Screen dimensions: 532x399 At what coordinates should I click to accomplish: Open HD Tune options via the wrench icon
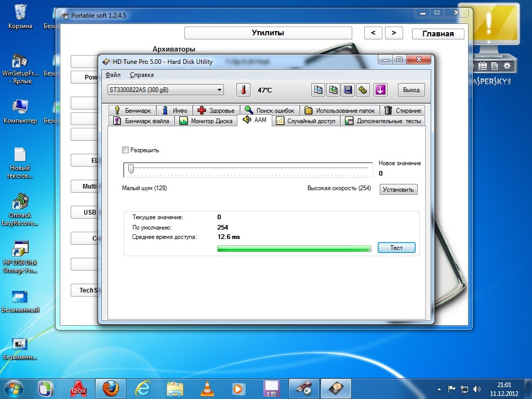coord(363,90)
